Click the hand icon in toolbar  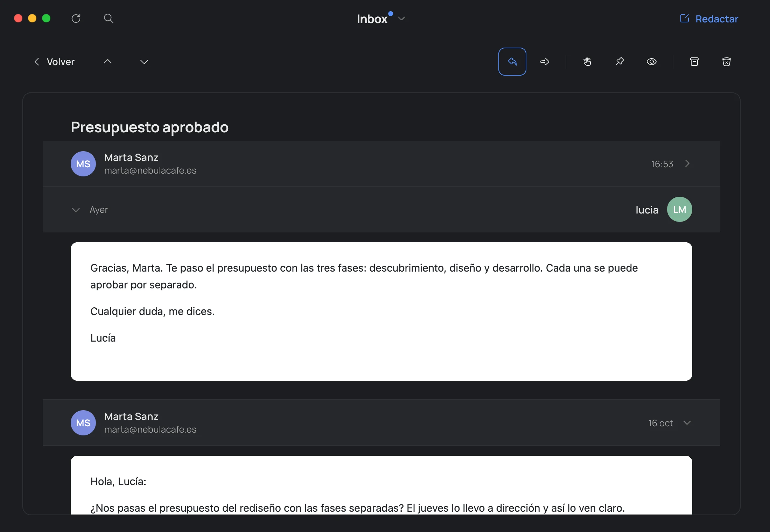pyautogui.click(x=587, y=62)
